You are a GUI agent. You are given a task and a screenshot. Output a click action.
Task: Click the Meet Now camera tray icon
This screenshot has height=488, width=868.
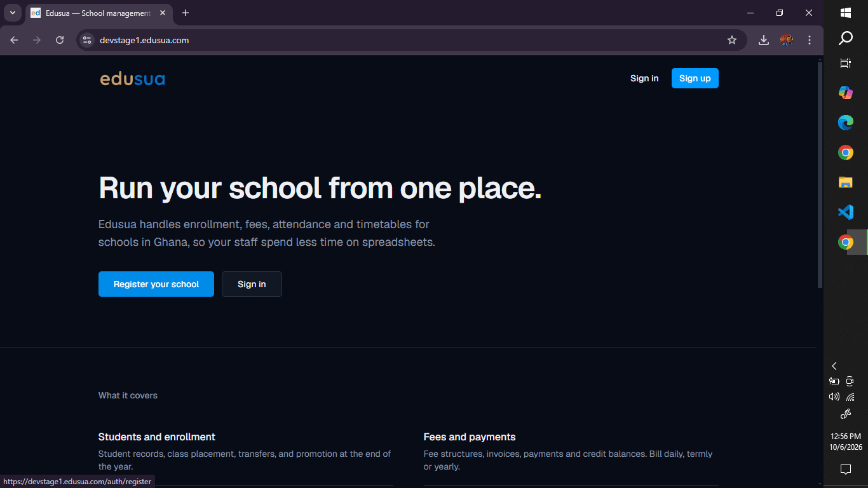(850, 381)
